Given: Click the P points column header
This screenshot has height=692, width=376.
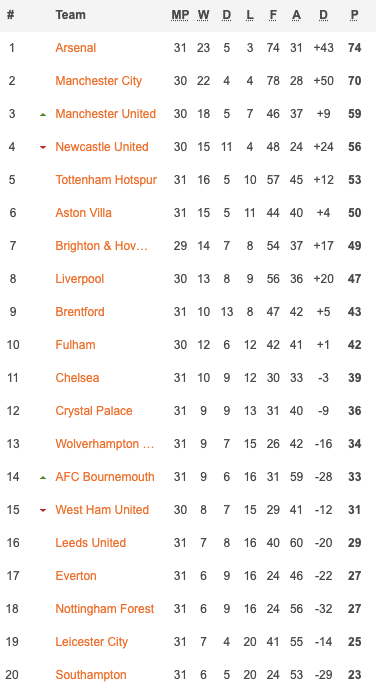Looking at the screenshot, I should coord(354,15).
